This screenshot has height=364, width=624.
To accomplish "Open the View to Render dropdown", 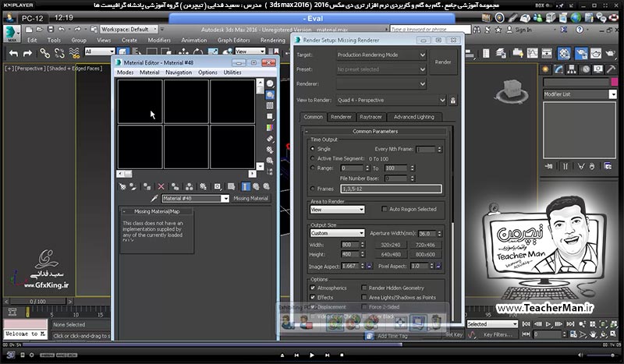I will coord(392,101).
